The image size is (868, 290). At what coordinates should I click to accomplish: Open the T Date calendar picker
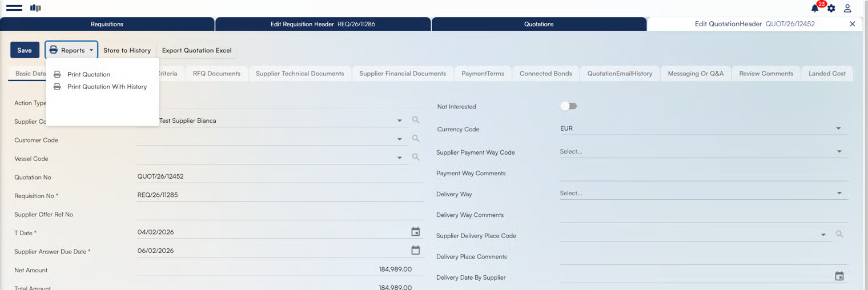416,232
